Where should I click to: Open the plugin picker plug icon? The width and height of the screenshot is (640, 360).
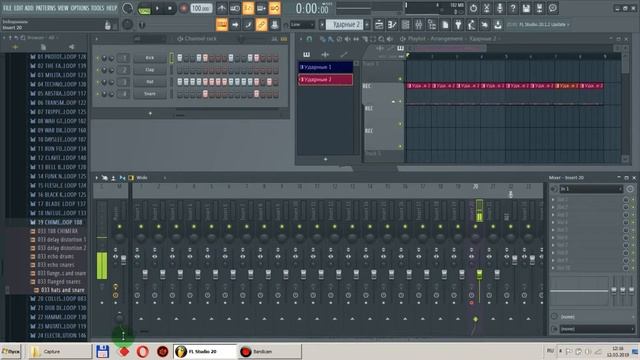tap(458, 24)
